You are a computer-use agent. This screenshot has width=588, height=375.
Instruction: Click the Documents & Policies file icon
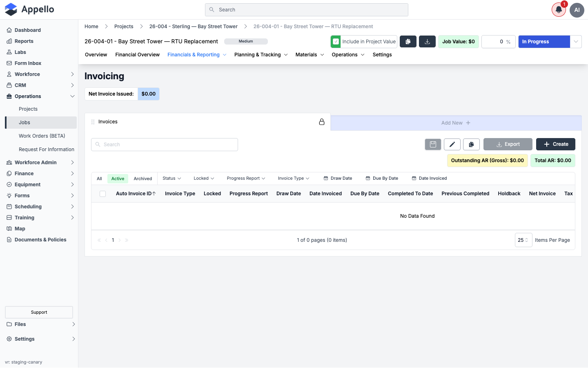click(9, 240)
